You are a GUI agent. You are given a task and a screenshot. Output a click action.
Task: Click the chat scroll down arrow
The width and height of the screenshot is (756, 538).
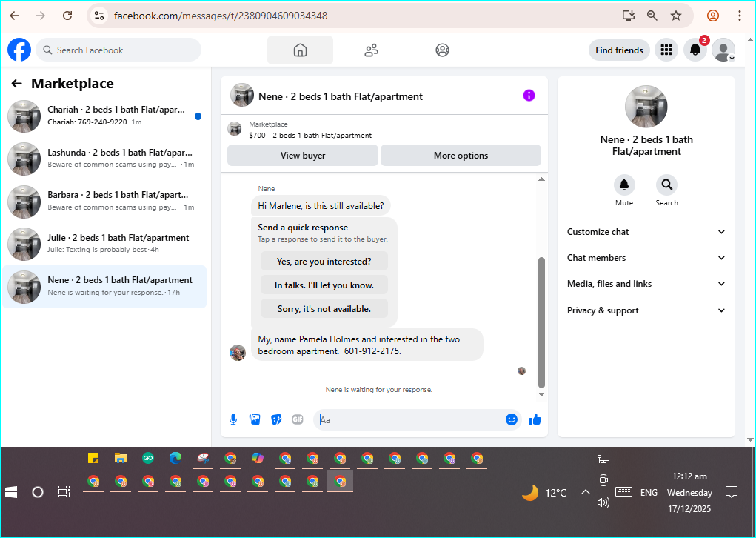(x=541, y=394)
